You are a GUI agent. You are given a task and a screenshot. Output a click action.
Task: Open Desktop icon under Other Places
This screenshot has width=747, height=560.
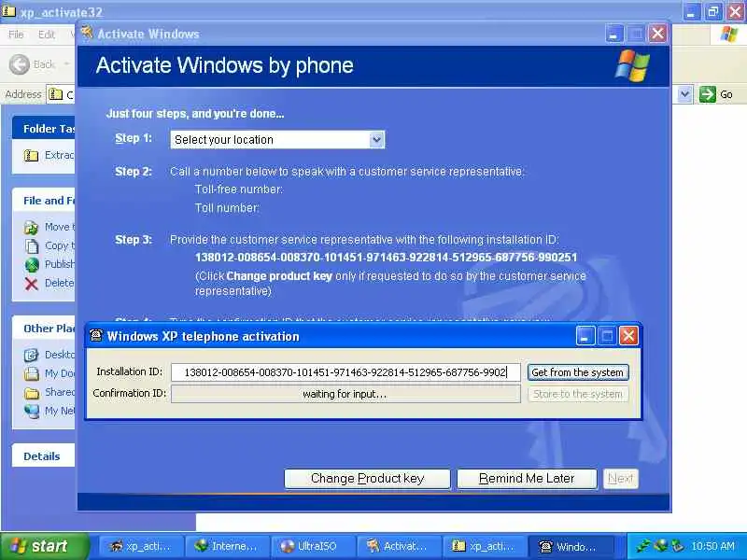(x=32, y=355)
